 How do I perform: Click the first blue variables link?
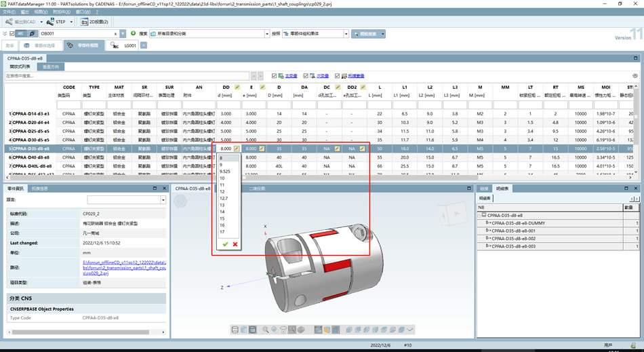pos(291,76)
